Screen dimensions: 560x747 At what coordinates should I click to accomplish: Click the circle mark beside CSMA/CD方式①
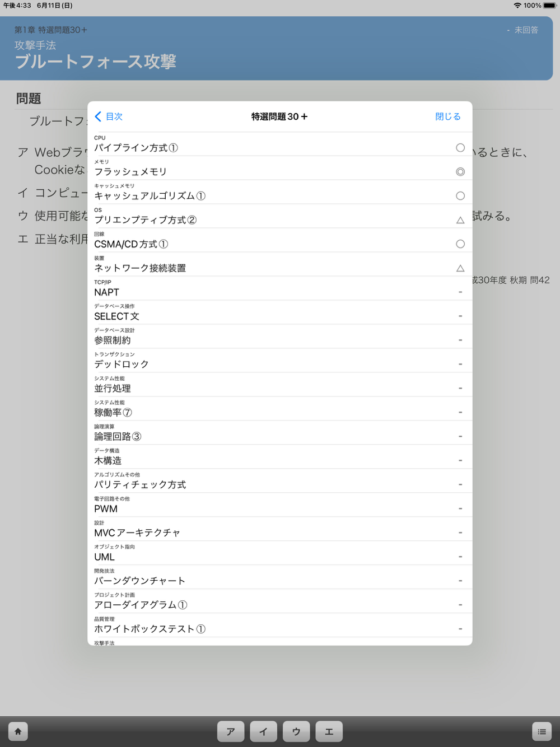460,244
